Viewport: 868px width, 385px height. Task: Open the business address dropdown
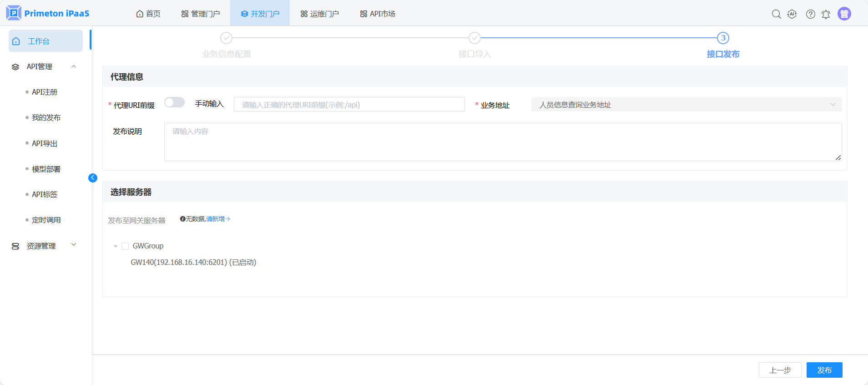[686, 105]
